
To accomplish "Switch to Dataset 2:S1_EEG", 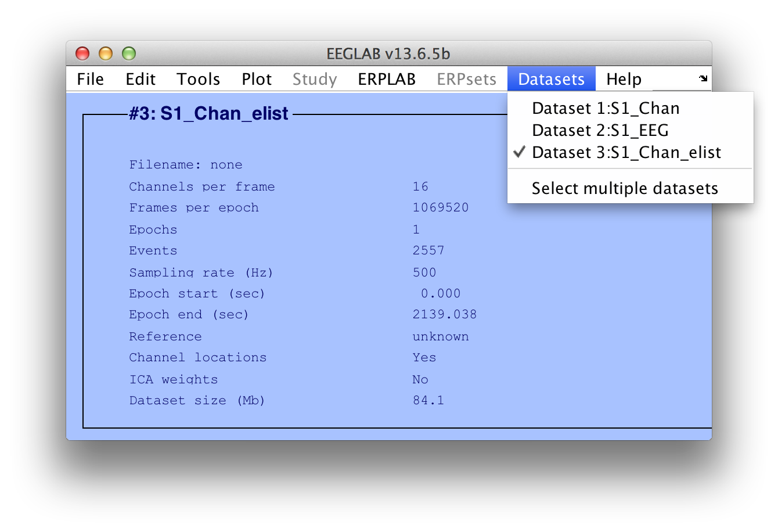I will [631, 131].
